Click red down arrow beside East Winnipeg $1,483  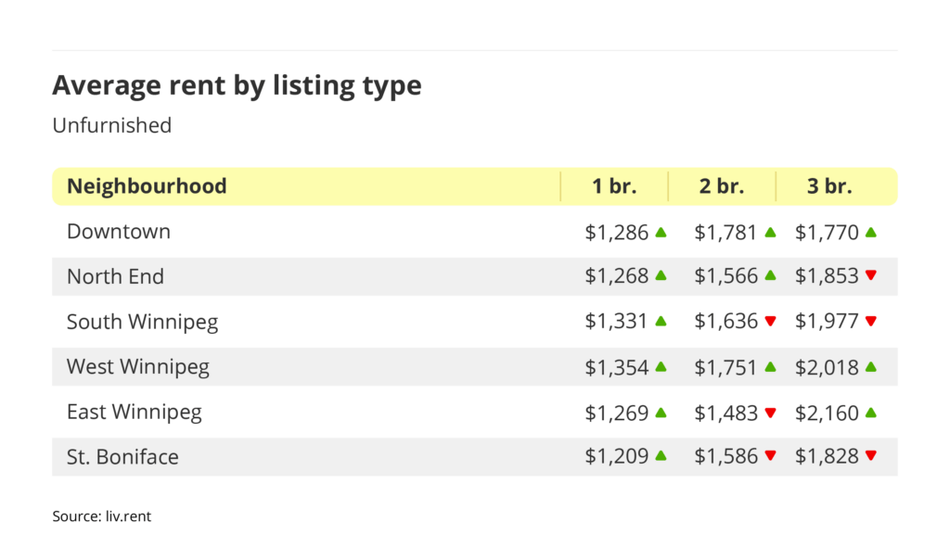point(769,412)
